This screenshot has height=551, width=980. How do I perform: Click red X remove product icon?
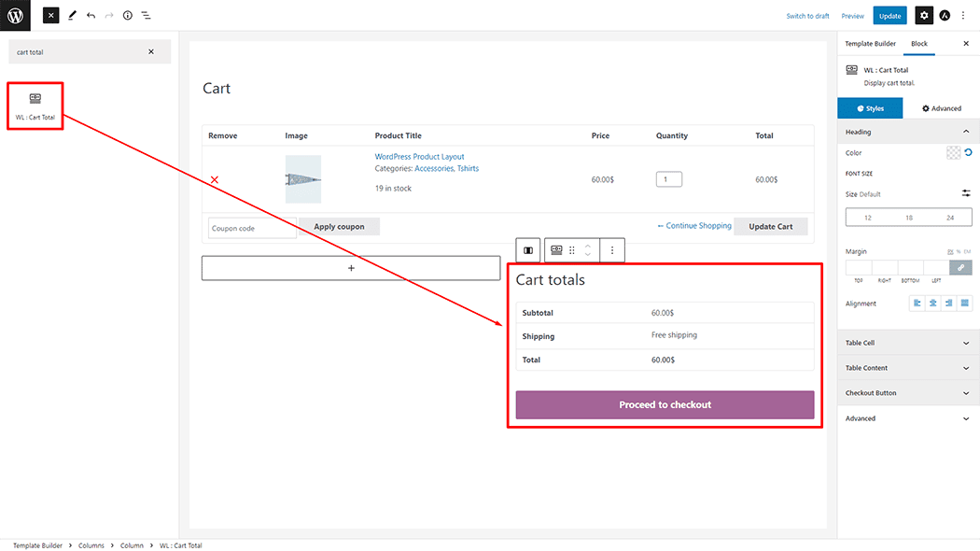pyautogui.click(x=215, y=179)
